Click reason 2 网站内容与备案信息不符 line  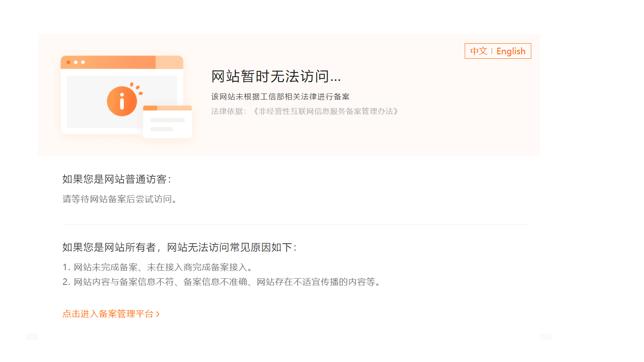pos(222,282)
